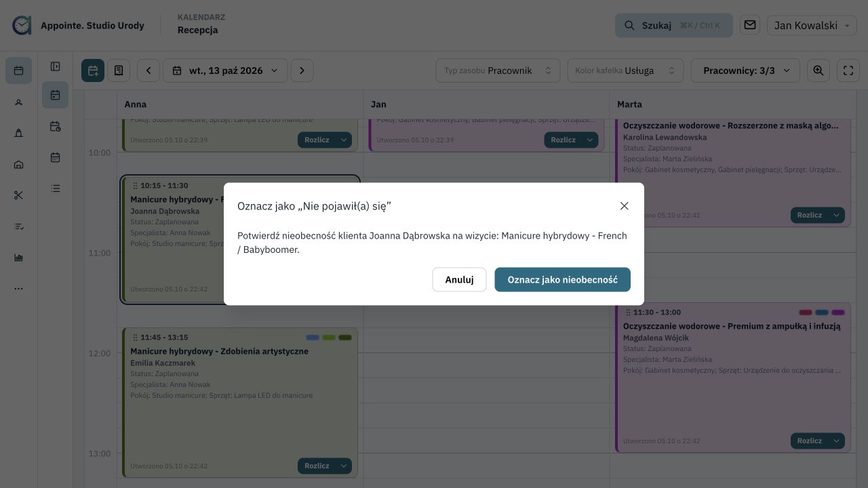Select the day calendar view icon
Screen dimensions: 868x488
(x=56, y=96)
